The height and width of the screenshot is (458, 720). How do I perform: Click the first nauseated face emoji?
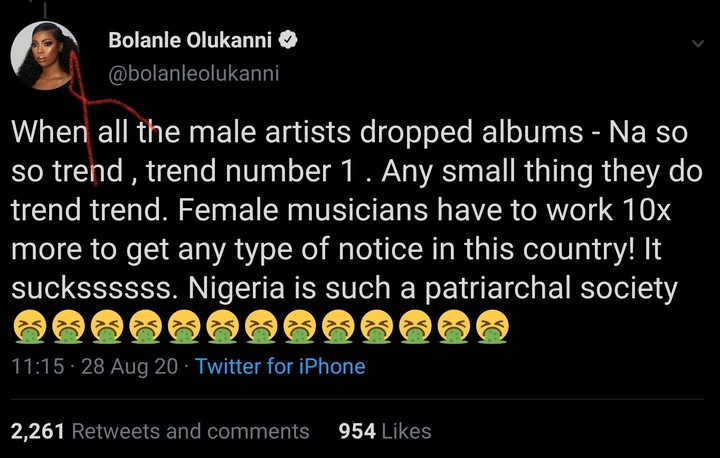(x=30, y=326)
